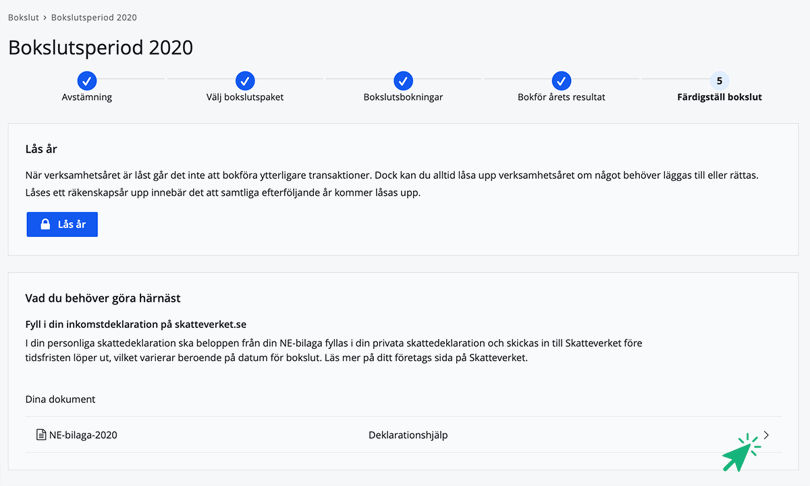Click the Bokslutsperiod 2020 page heading

point(100,48)
